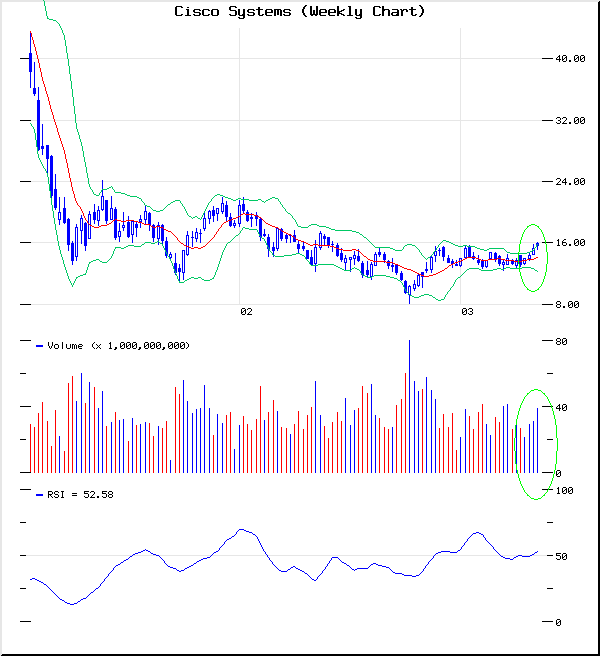This screenshot has height=656, width=600.
Task: Click the RSI = 52.58 legend label
Action: click(80, 495)
